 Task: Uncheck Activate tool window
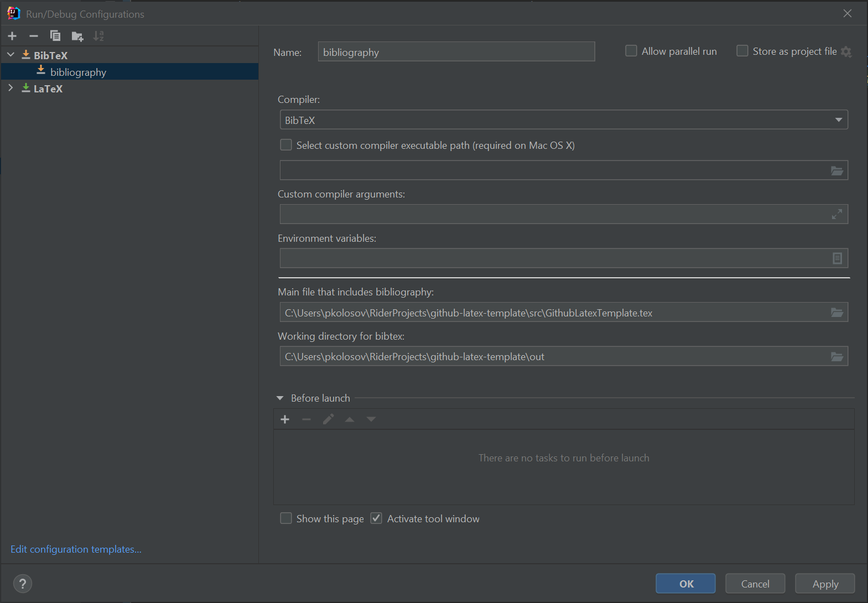pyautogui.click(x=376, y=518)
